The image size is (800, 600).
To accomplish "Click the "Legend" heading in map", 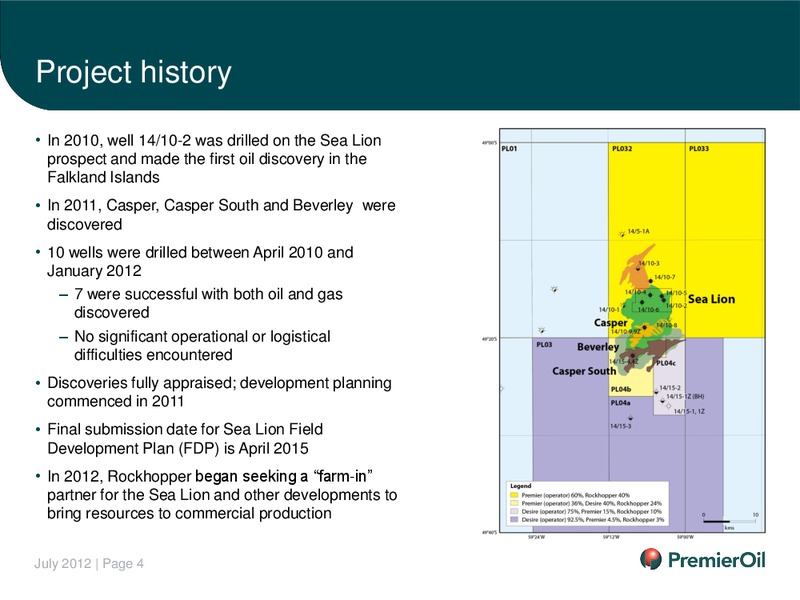I will point(521,486).
